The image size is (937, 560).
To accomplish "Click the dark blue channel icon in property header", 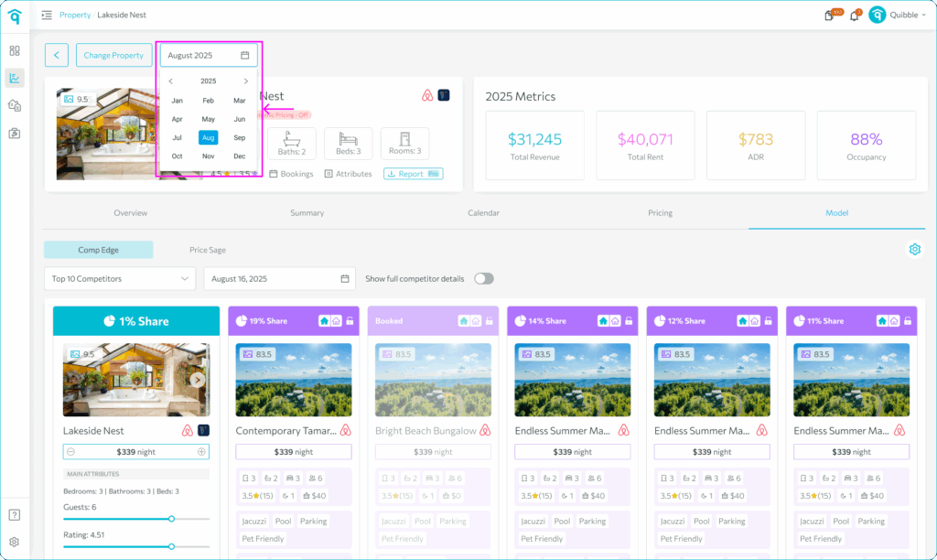I will 444,95.
